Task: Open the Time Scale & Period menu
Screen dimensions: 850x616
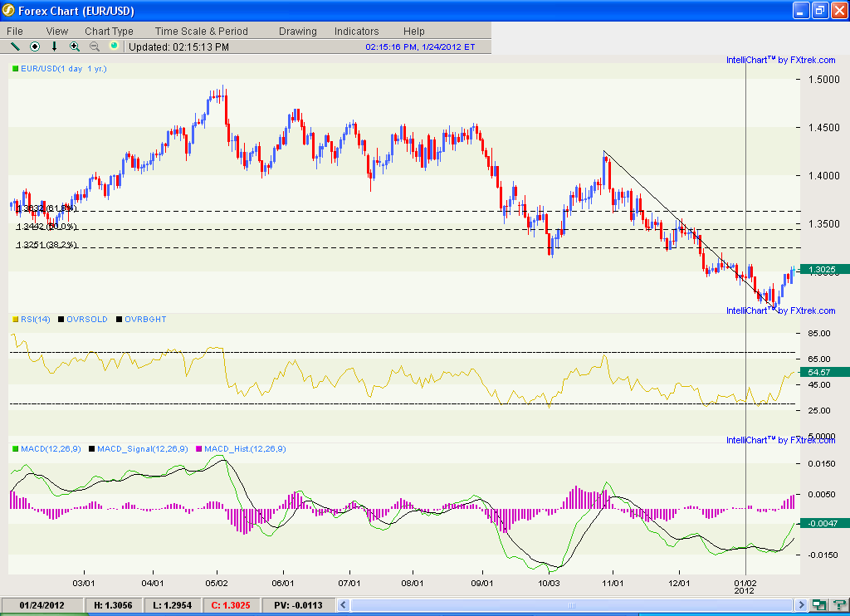Action: pyautogui.click(x=201, y=31)
